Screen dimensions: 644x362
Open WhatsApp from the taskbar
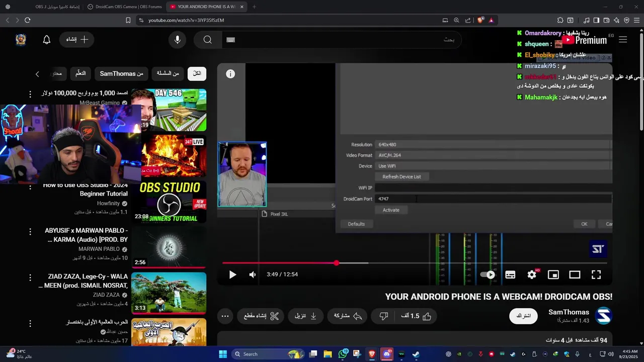coord(343,354)
